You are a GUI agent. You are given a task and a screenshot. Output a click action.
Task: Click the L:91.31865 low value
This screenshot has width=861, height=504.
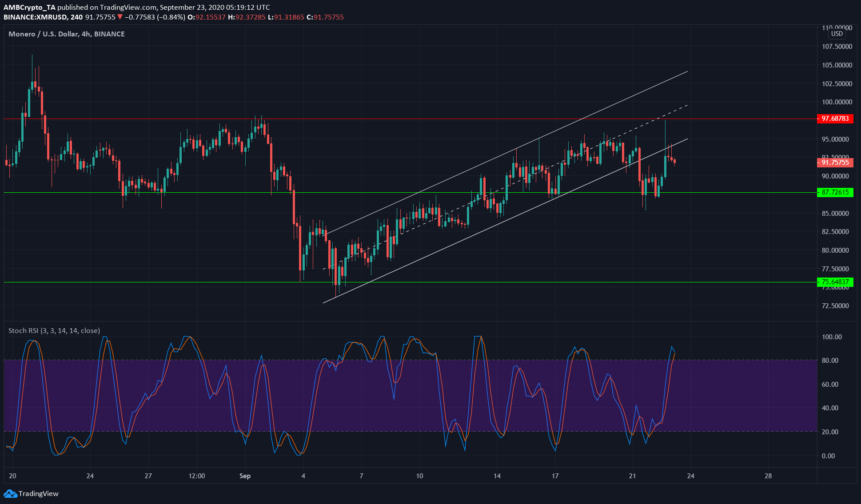(286, 17)
